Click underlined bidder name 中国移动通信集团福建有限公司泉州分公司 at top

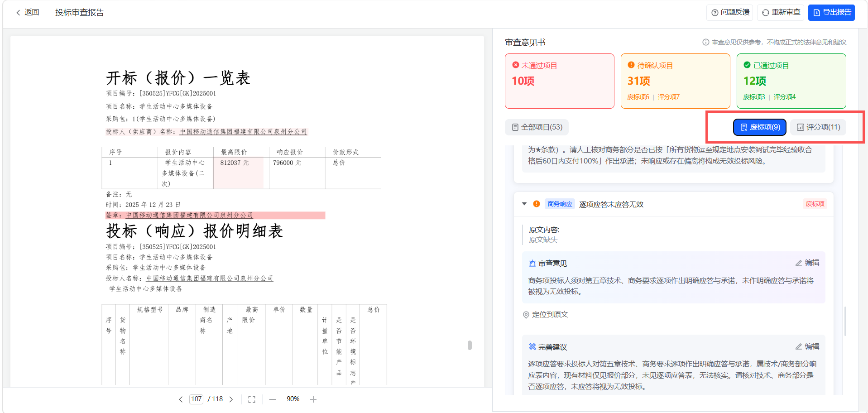coord(243,132)
